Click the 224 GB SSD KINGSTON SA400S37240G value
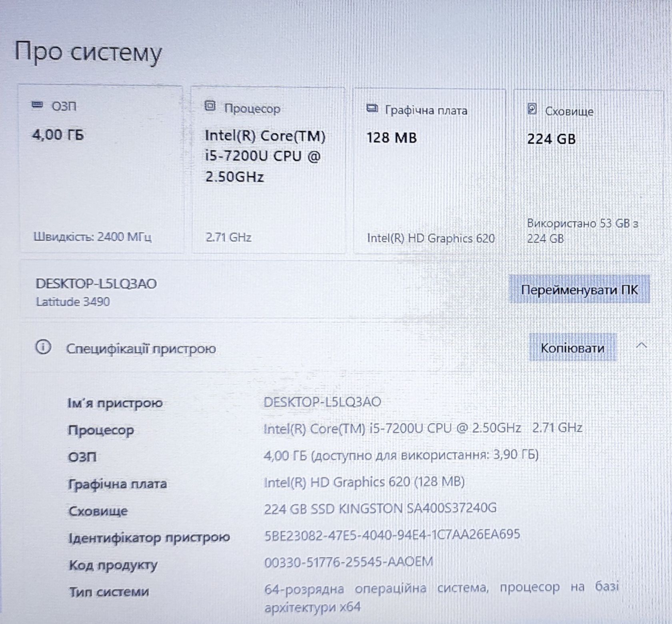 (x=380, y=508)
